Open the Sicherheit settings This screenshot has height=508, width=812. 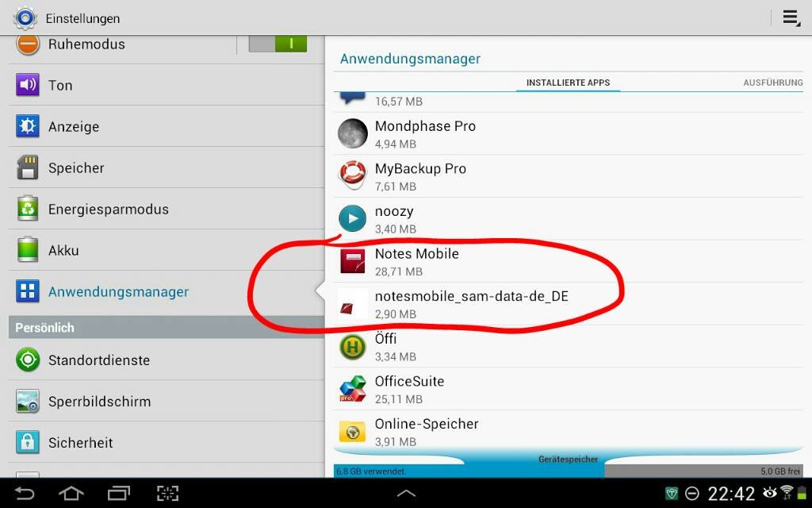point(167,442)
